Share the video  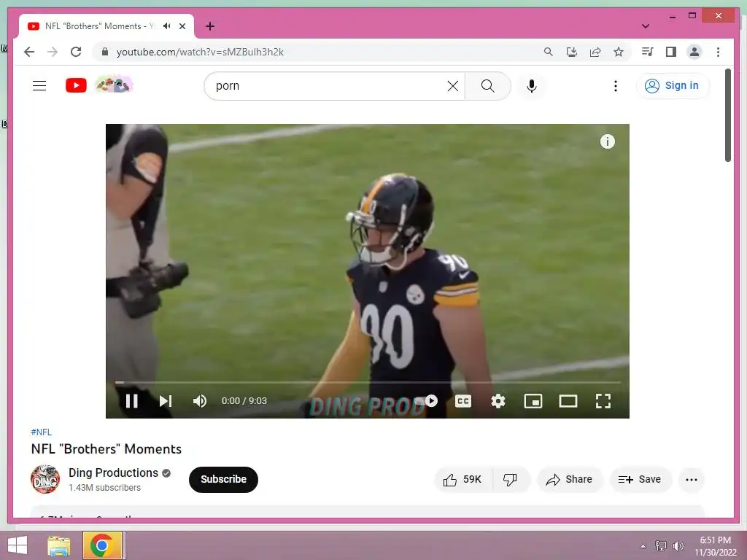pyautogui.click(x=570, y=480)
